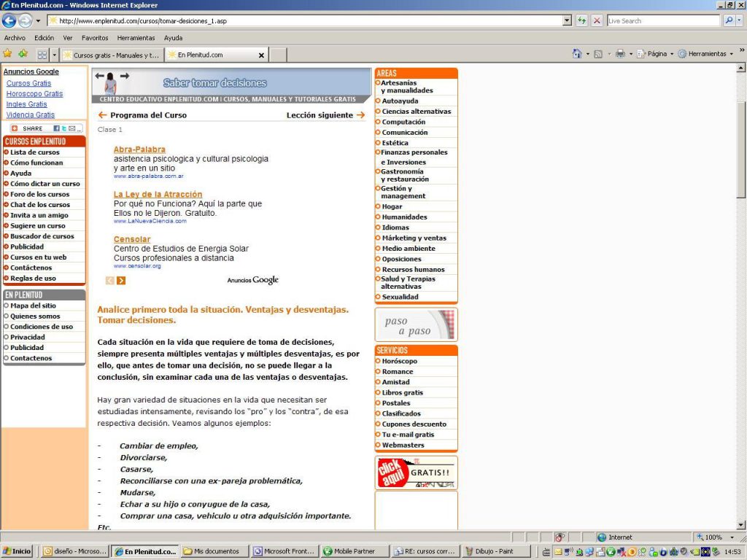
Task: Open Favorites Center star icon
Action: 8,54
